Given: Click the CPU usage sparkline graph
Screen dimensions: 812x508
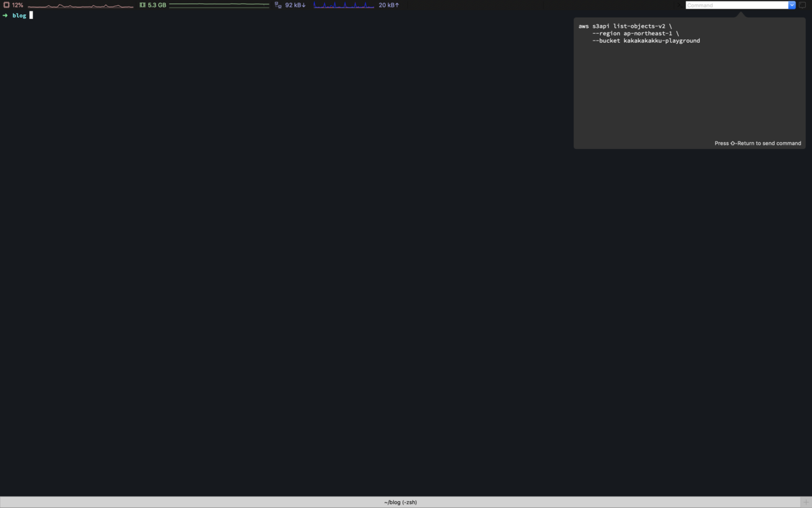Looking at the screenshot, I should tap(81, 5).
